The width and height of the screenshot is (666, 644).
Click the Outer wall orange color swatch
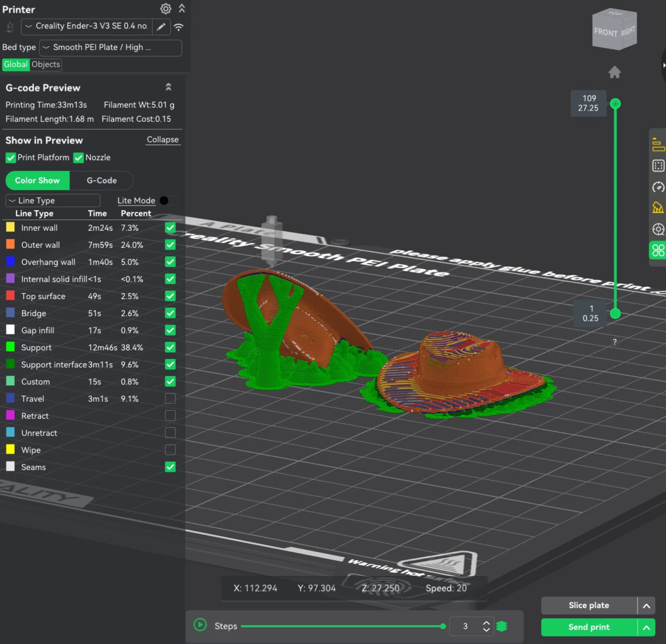pyautogui.click(x=10, y=244)
